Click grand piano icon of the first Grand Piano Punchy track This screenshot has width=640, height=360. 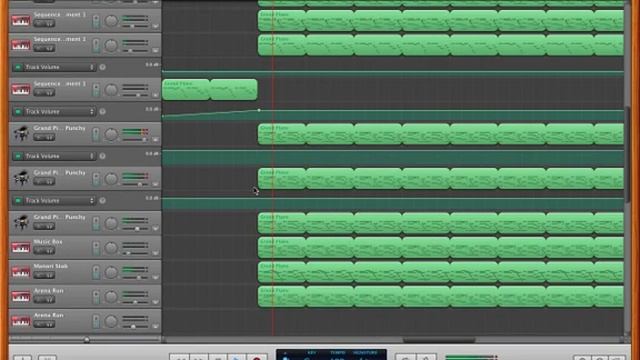point(21,134)
